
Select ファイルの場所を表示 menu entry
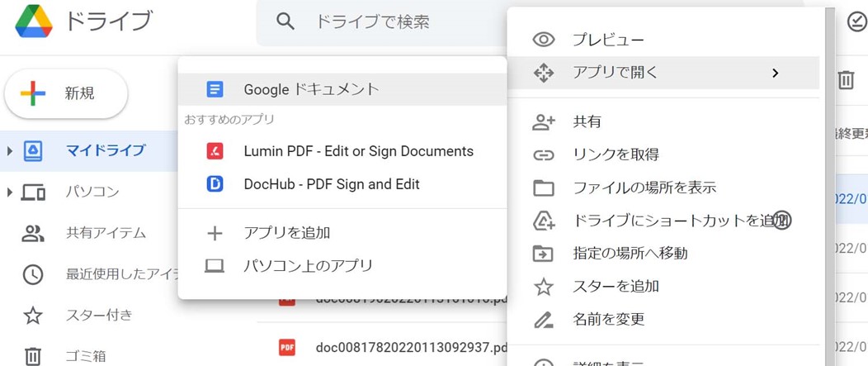click(663, 188)
